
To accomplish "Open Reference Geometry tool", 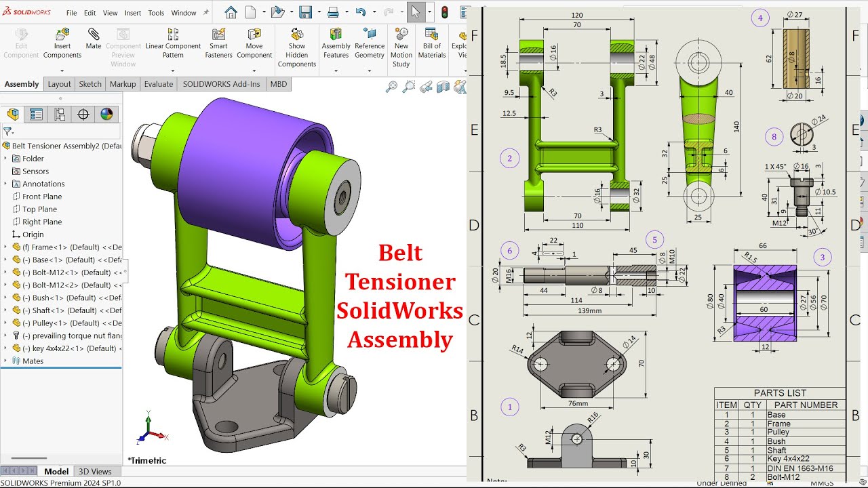I will point(370,43).
